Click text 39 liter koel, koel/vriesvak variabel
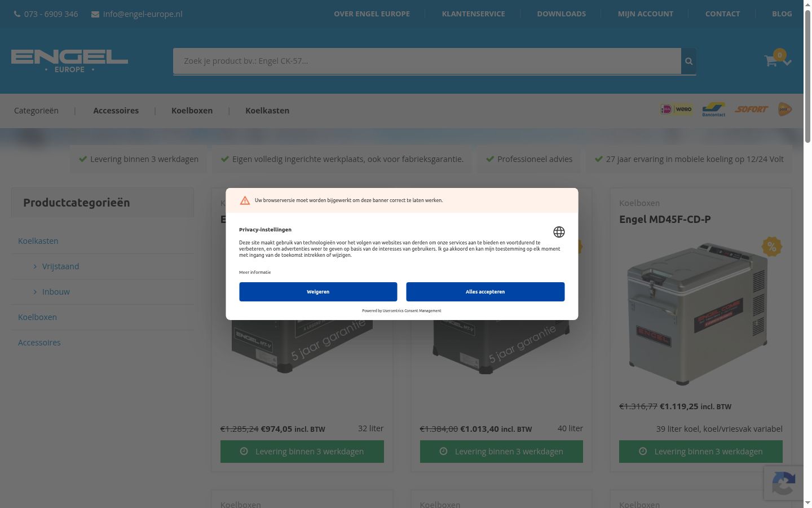The height and width of the screenshot is (508, 812). coord(720,429)
